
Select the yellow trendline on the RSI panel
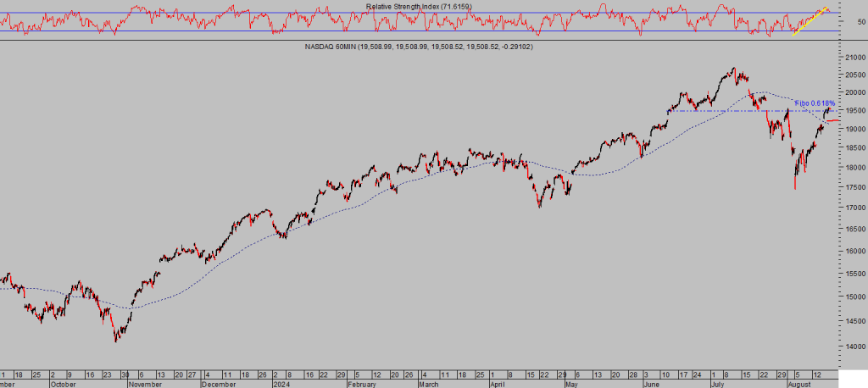[810, 21]
